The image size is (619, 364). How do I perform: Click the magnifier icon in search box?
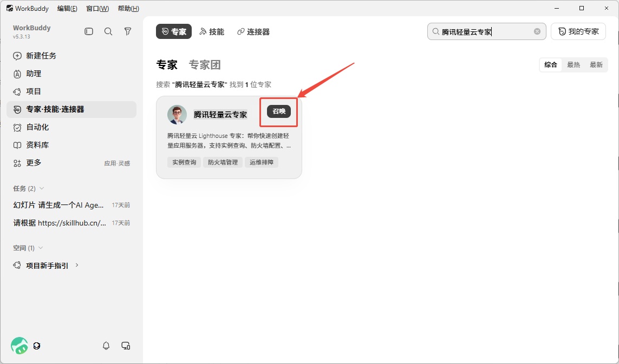[435, 31]
